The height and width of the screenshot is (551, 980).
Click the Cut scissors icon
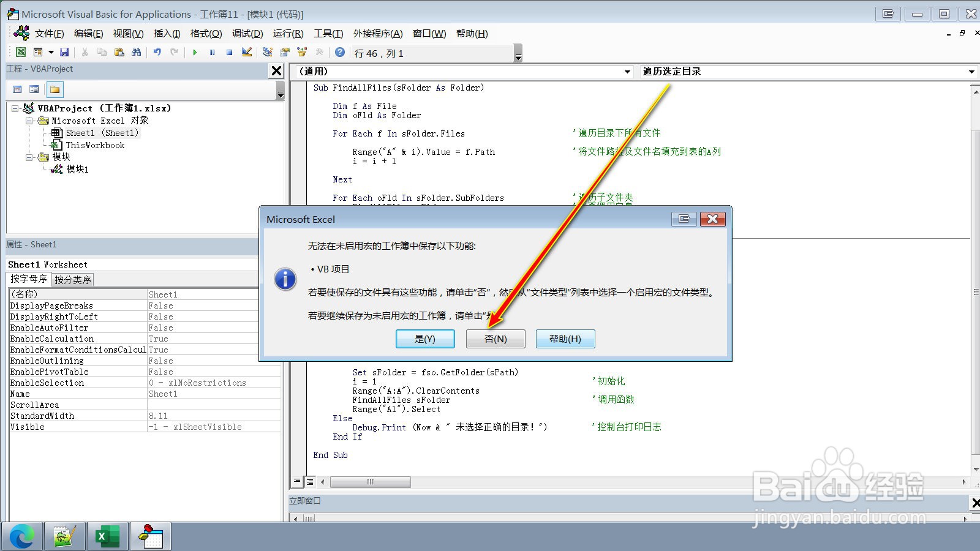85,53
